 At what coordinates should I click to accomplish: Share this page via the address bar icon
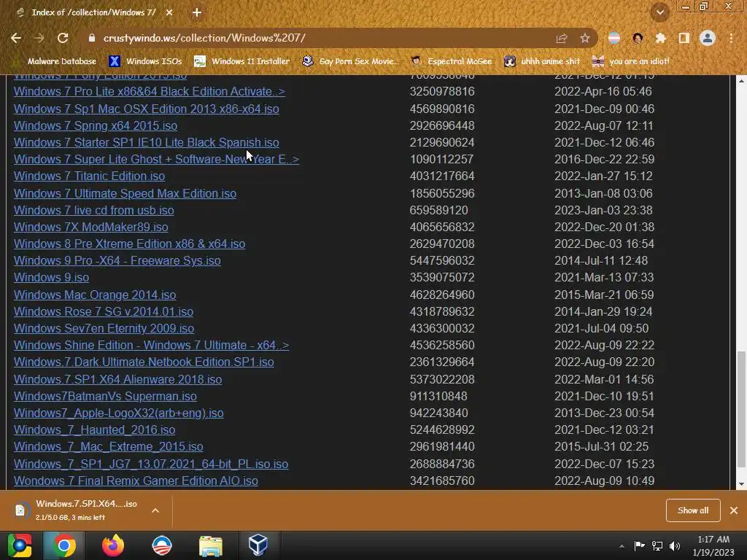point(562,38)
